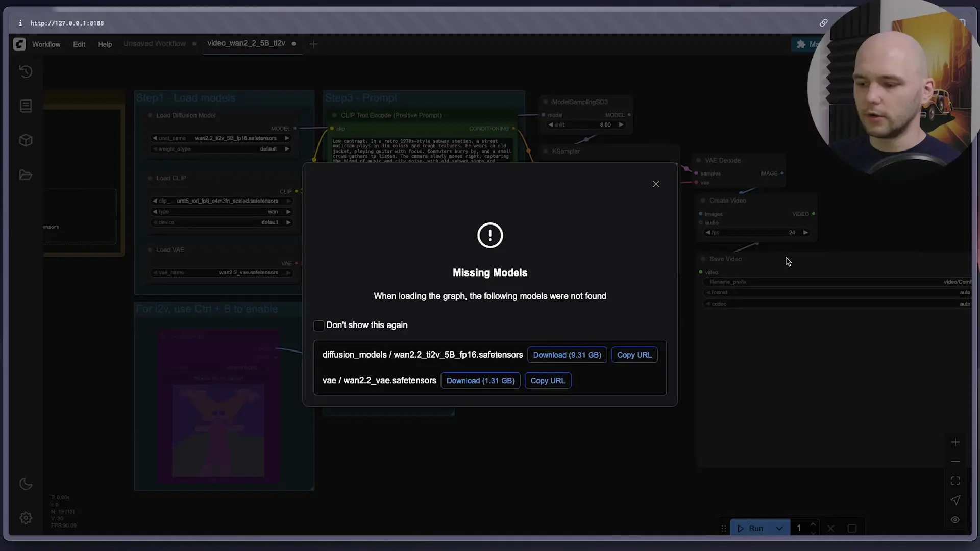Click the copy link icon in address bar

823,23
